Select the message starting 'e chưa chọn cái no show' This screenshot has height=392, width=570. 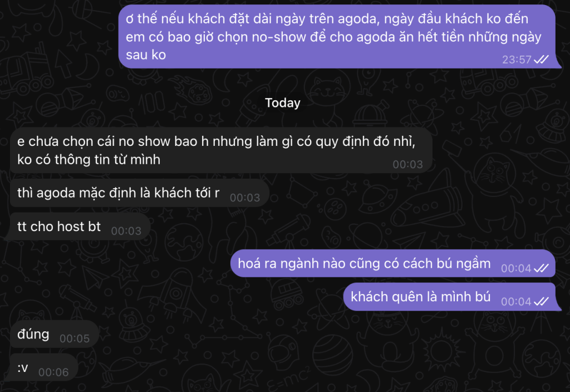(217, 150)
